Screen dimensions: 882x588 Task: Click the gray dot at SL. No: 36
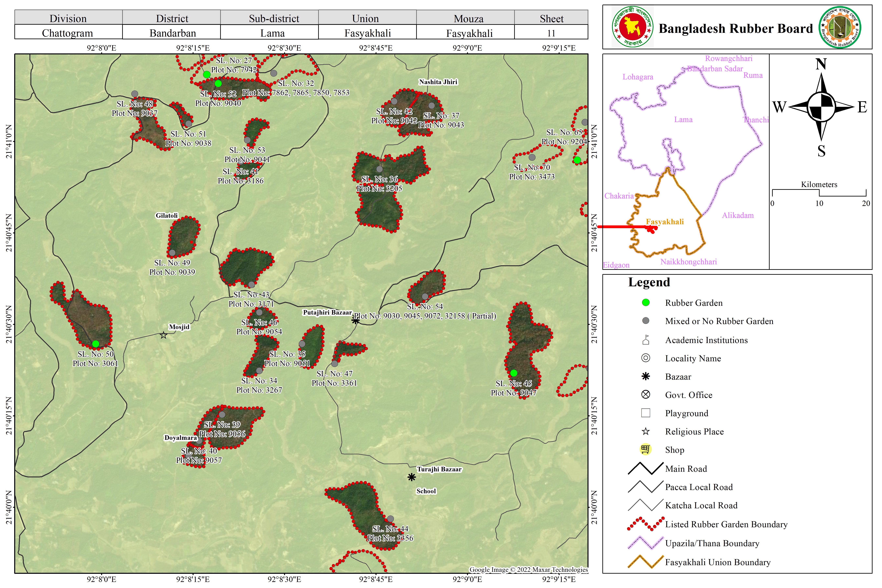point(379,169)
